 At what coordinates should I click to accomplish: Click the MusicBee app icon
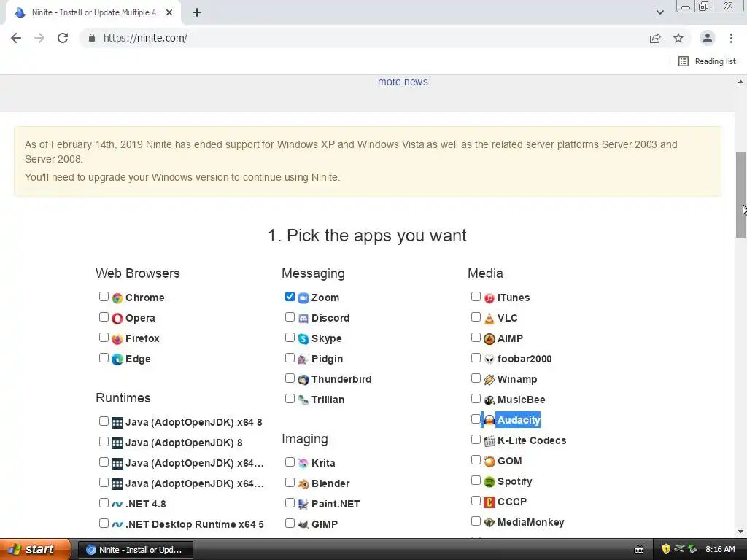[489, 400]
